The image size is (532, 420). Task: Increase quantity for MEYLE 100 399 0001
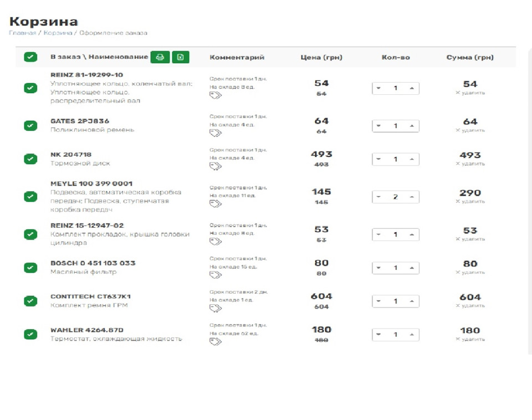[412, 197]
